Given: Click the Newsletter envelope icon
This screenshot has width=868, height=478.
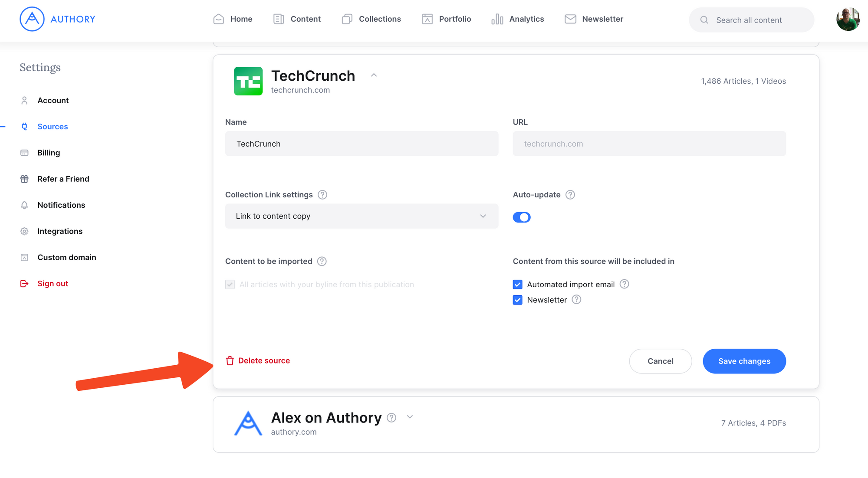Looking at the screenshot, I should tap(570, 19).
